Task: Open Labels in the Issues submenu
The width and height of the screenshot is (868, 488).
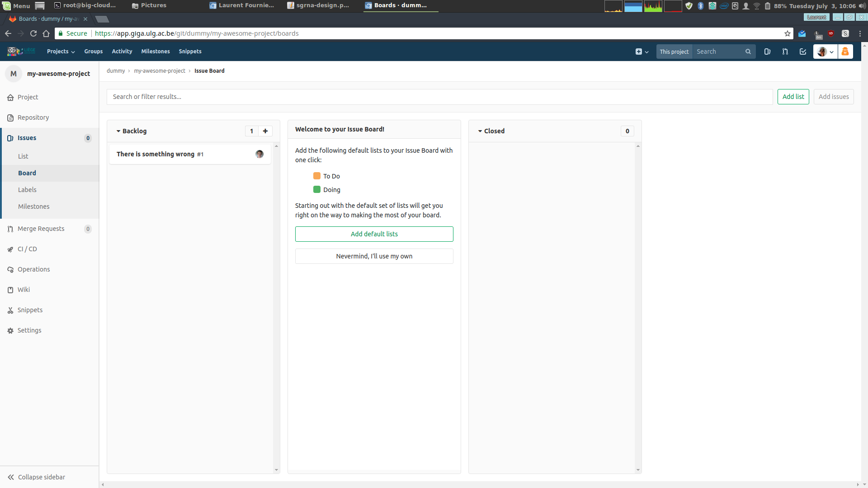Action: (27, 190)
